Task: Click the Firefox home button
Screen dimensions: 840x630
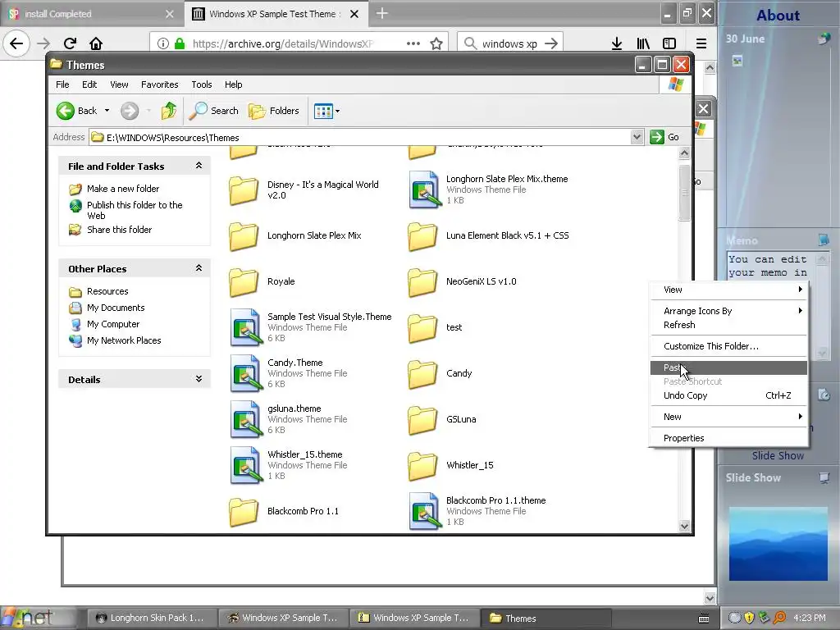Action: pos(96,43)
